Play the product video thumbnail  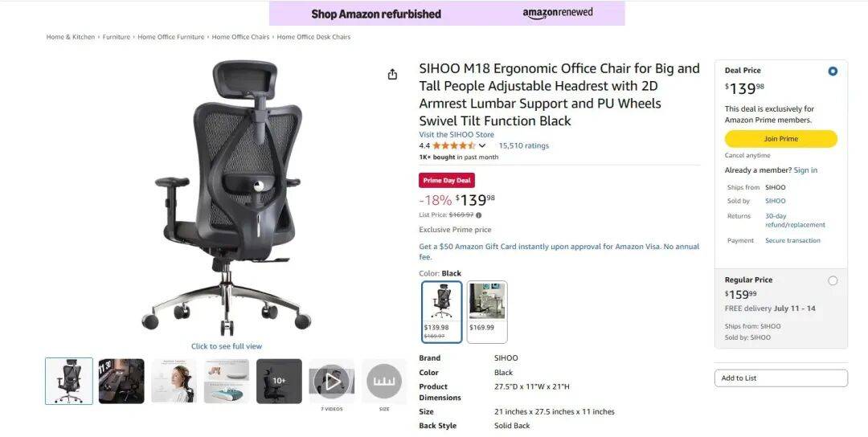(x=332, y=381)
